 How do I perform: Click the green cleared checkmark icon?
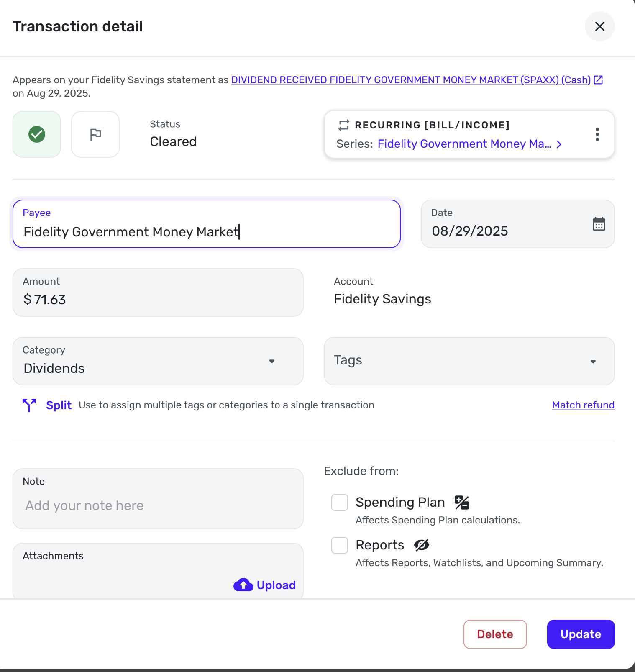pos(37,134)
